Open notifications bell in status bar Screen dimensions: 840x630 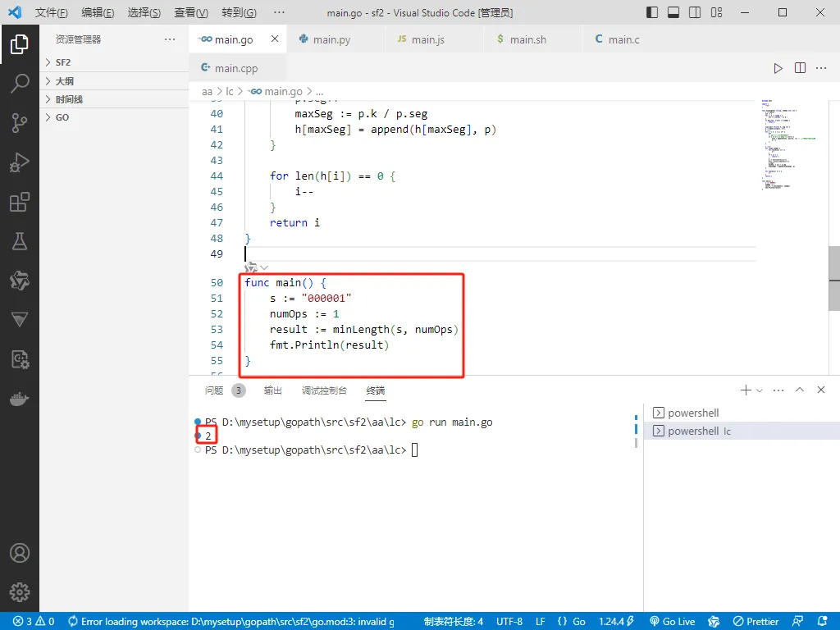823,621
